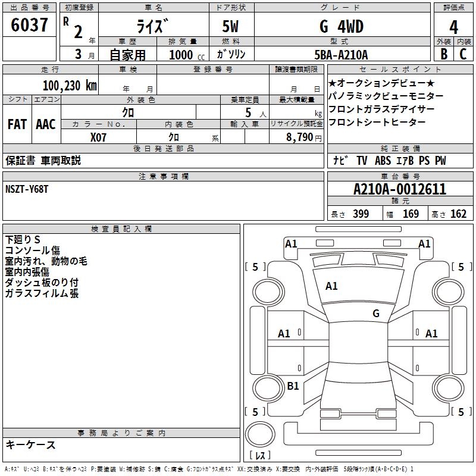Select the セールスポイント header
This screenshot has width=476, height=476.
coord(400,70)
